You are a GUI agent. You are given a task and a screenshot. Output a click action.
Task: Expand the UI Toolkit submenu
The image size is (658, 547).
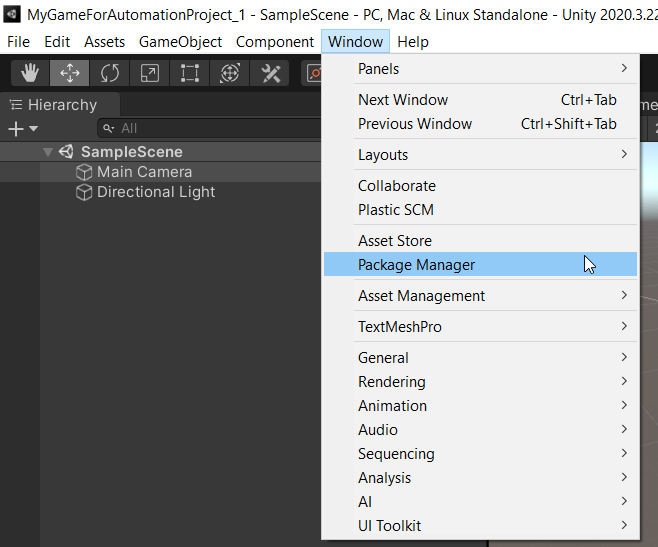[x=480, y=526]
